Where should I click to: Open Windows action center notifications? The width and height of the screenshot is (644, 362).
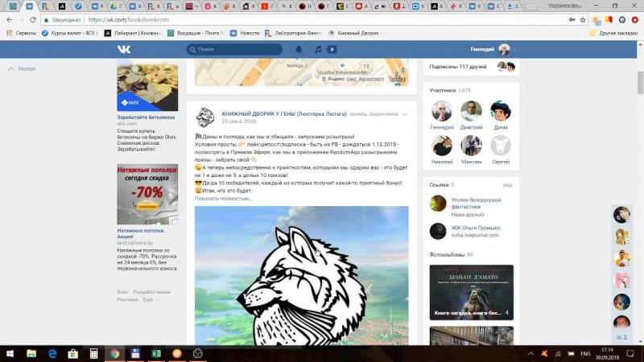[x=630, y=354]
